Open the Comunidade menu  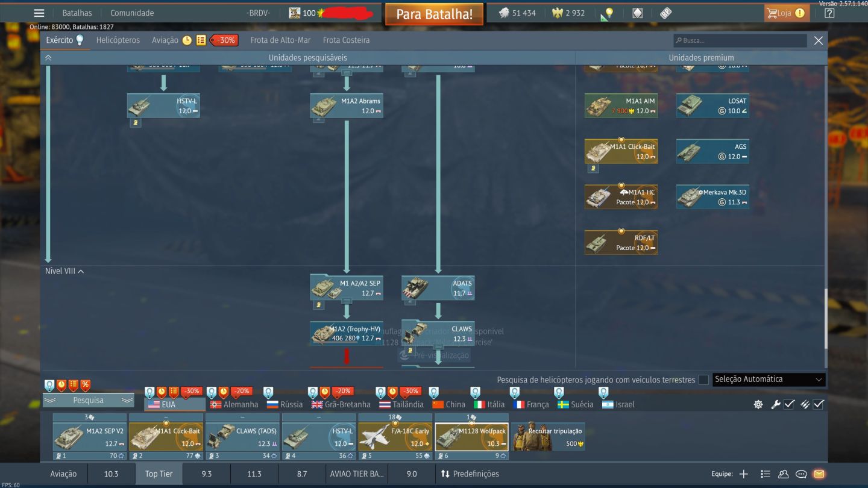coord(132,13)
